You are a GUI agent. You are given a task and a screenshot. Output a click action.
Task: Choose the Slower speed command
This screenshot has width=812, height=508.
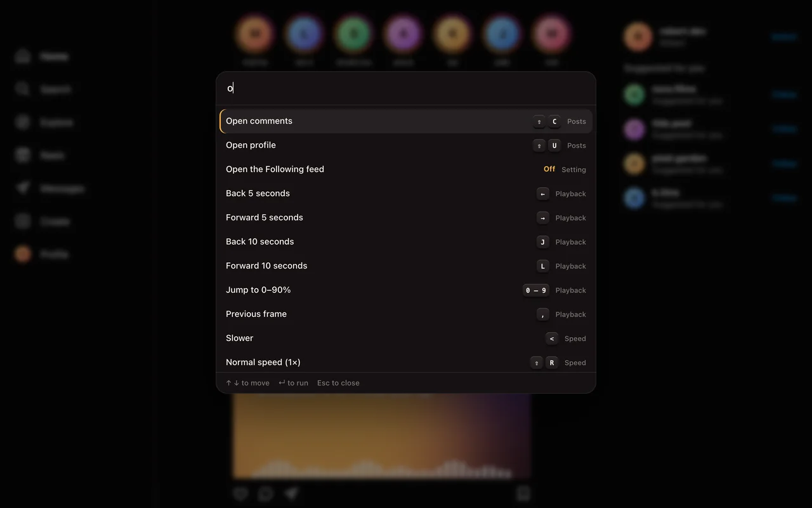406,338
